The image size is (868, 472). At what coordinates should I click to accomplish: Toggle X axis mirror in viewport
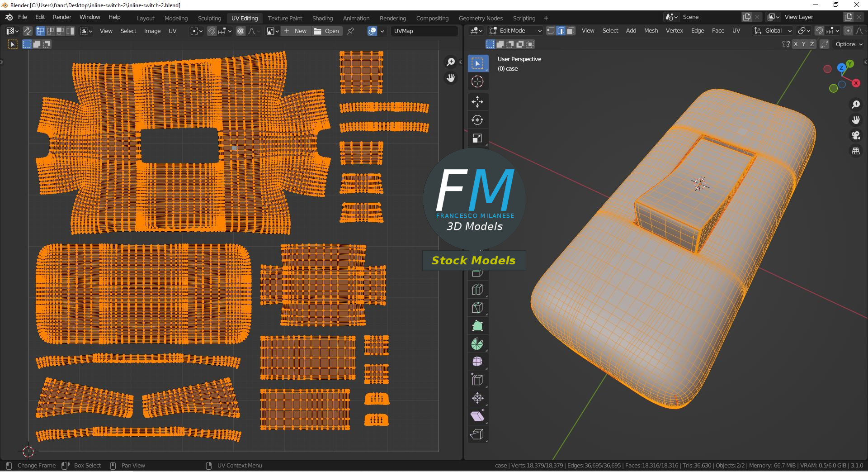[x=796, y=44]
